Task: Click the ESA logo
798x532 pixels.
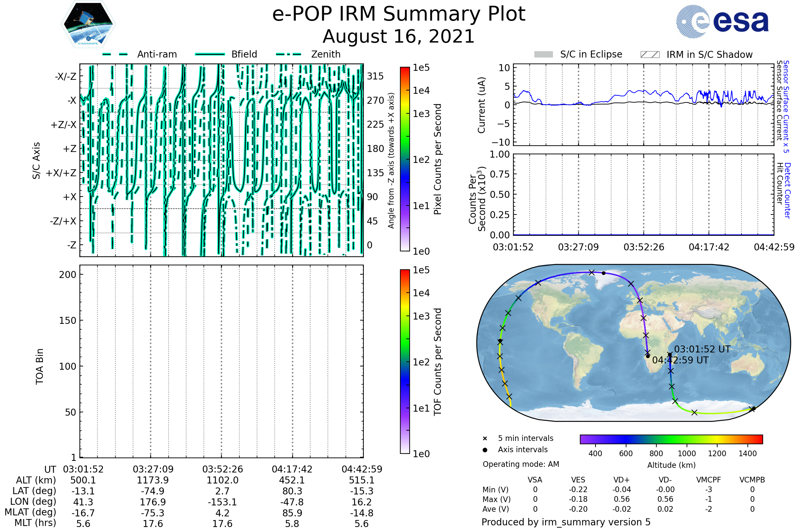Action: click(723, 21)
